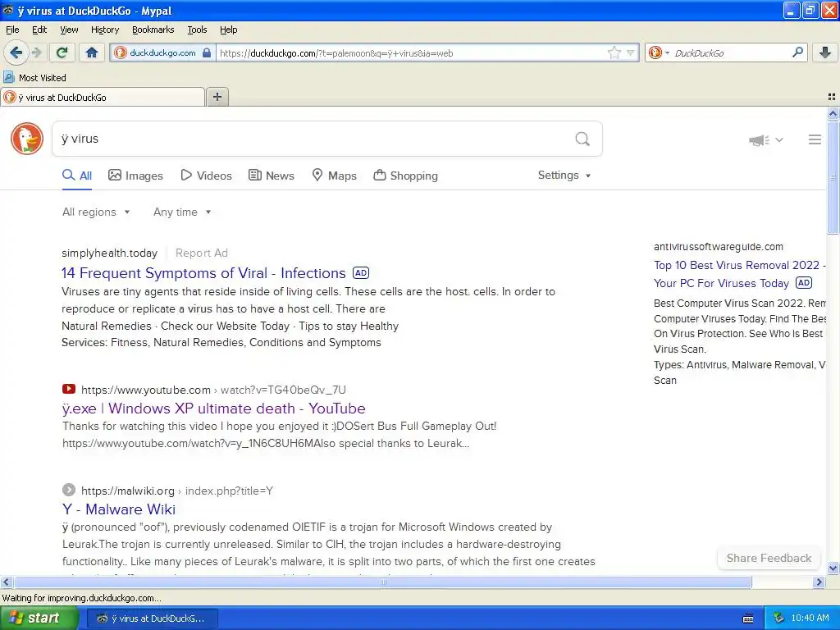The image size is (840, 630).
Task: Open the History menu
Action: [105, 30]
